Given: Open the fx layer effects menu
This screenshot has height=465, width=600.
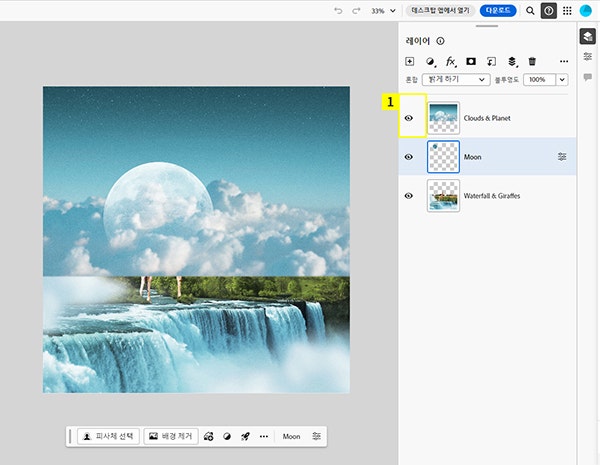Looking at the screenshot, I should pos(451,62).
